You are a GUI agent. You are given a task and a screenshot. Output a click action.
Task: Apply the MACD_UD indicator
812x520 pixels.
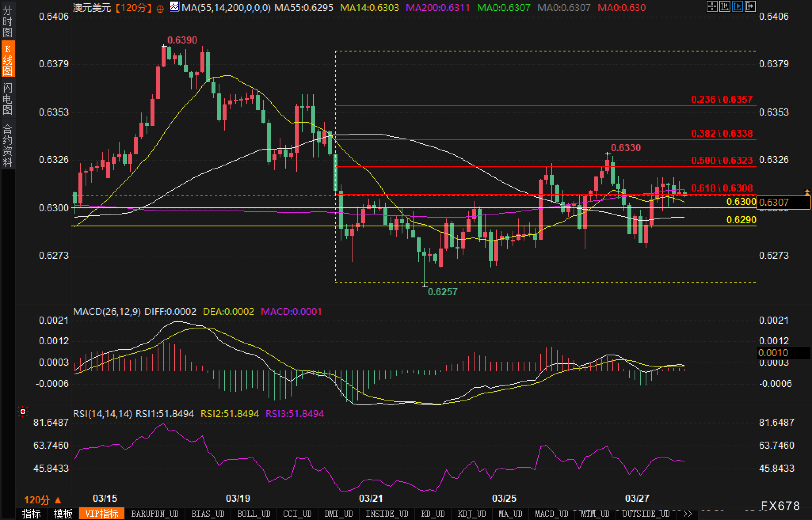tap(551, 514)
